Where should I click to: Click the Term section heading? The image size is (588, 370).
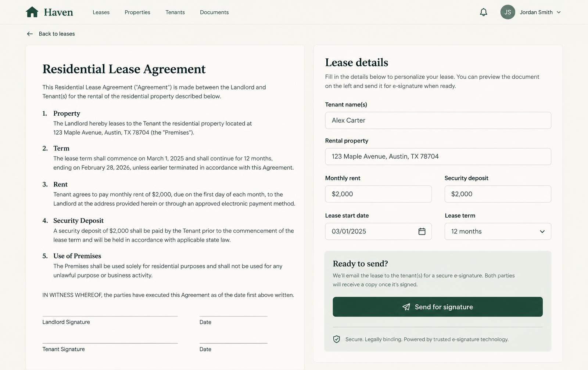coord(61,148)
